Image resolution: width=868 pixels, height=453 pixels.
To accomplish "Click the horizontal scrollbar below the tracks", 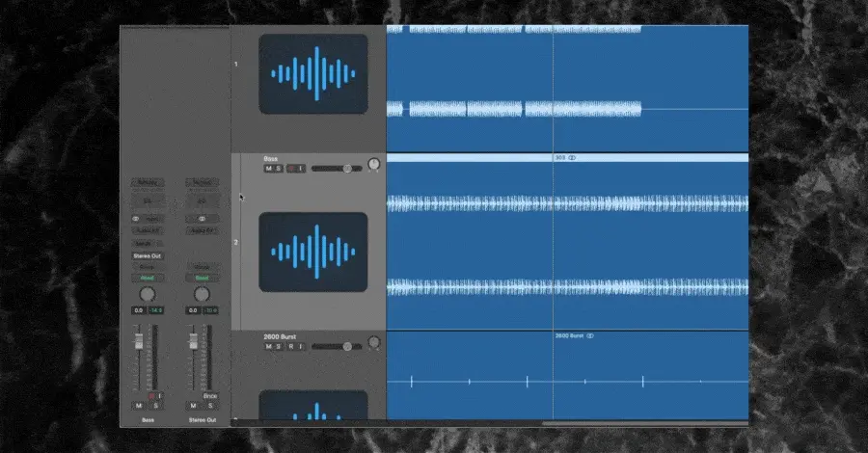I will 645,424.
